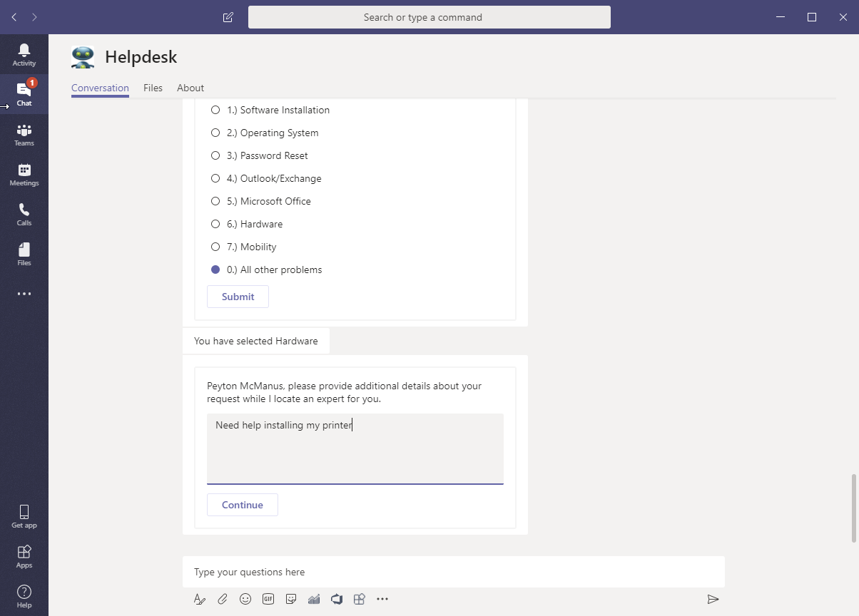Attach a file with paperclip icon
The height and width of the screenshot is (616, 859).
pos(223,599)
